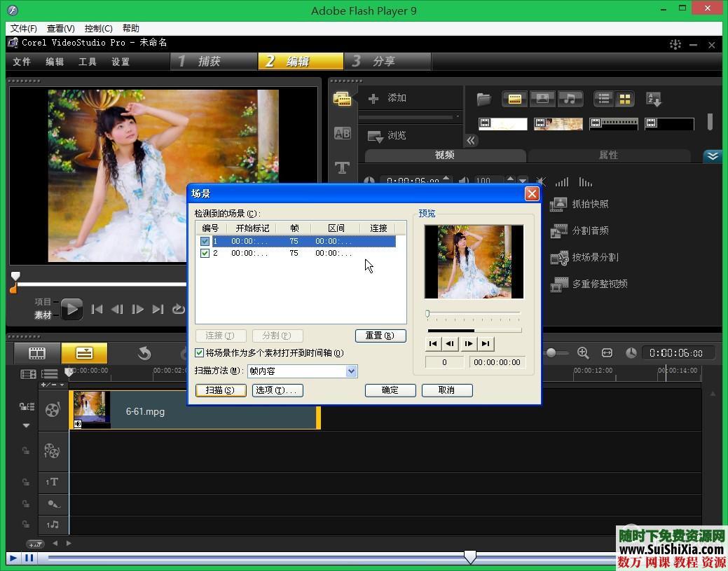The width and height of the screenshot is (728, 571).
Task: Switch to storyboard view icon
Action: (x=37, y=353)
